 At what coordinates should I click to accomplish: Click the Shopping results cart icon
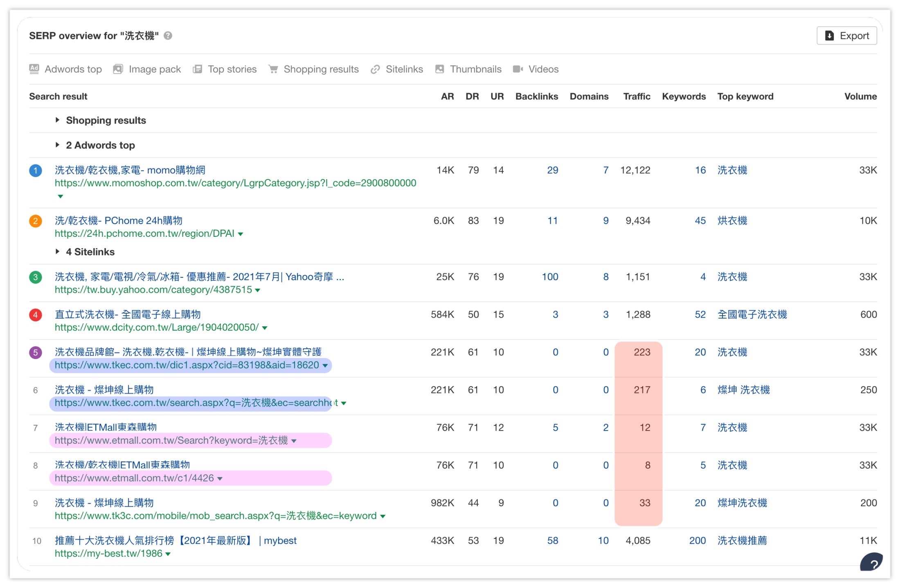(273, 69)
